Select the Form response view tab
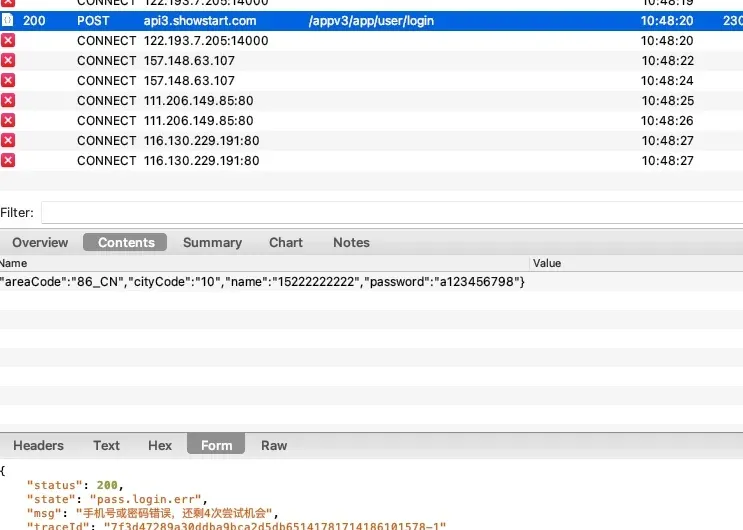Viewport: 743px width, 530px height. (216, 445)
